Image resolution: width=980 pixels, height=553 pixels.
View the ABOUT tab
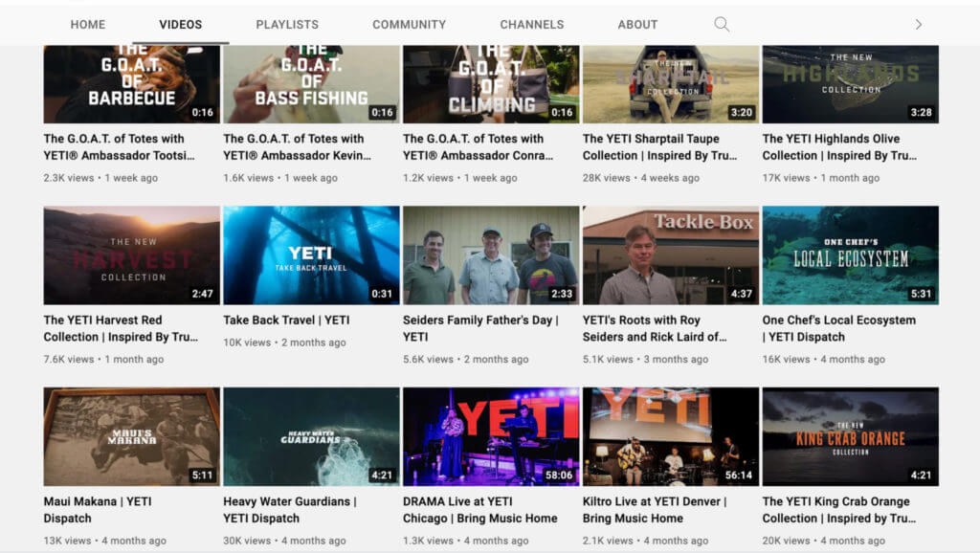(637, 25)
